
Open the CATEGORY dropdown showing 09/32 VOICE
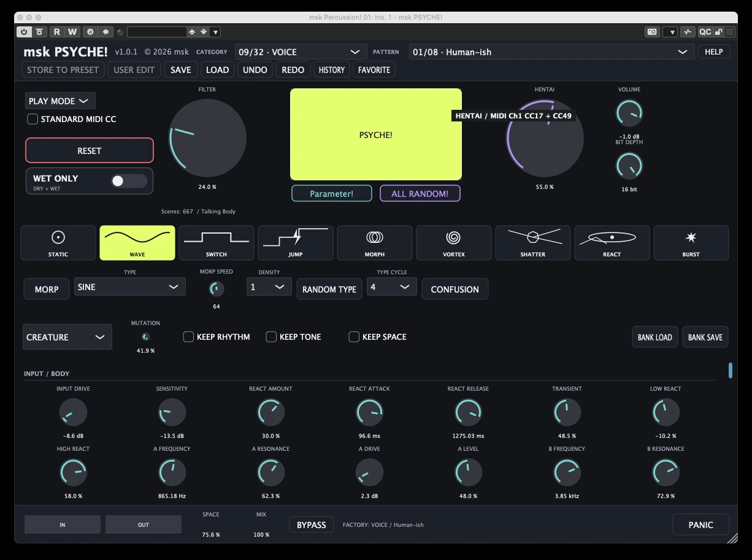pos(301,52)
